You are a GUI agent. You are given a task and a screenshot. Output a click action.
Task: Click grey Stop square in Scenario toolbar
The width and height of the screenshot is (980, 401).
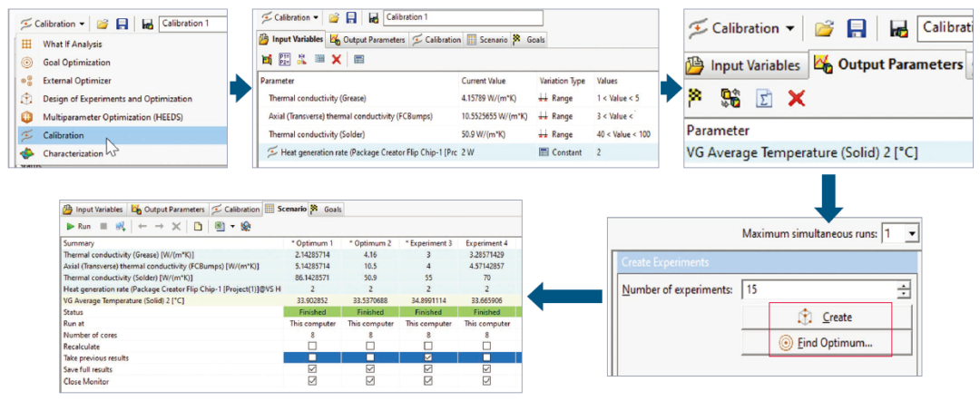[103, 226]
